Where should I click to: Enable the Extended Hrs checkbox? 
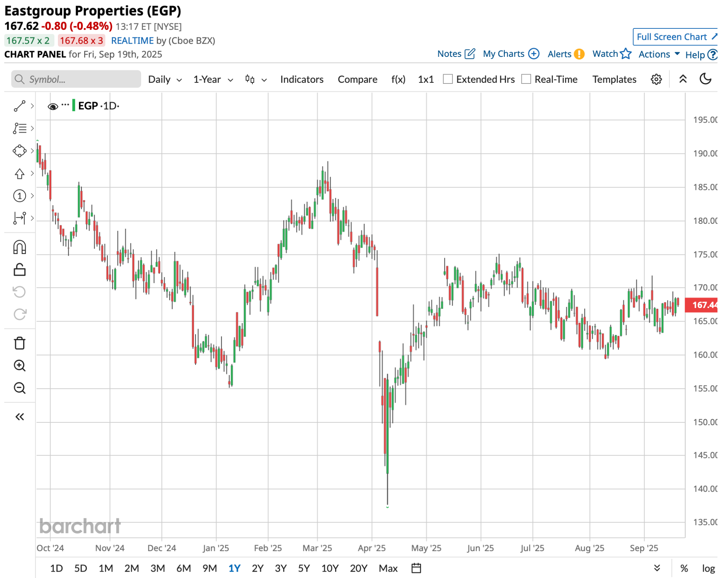click(448, 79)
